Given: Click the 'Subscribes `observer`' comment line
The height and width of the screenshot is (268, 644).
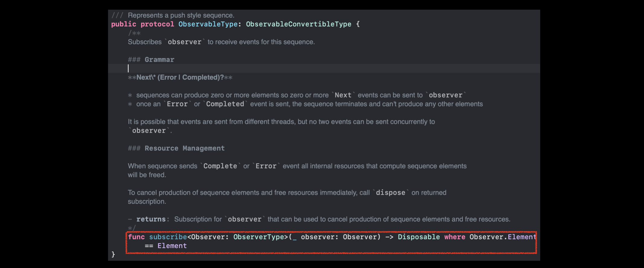Looking at the screenshot, I should (x=221, y=42).
